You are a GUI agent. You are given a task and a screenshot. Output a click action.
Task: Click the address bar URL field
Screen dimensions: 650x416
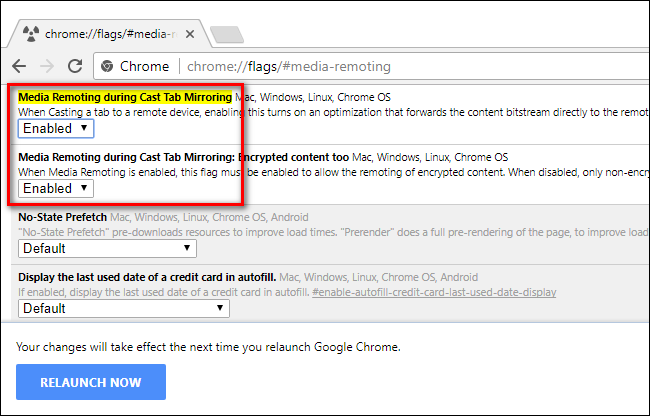click(400, 67)
